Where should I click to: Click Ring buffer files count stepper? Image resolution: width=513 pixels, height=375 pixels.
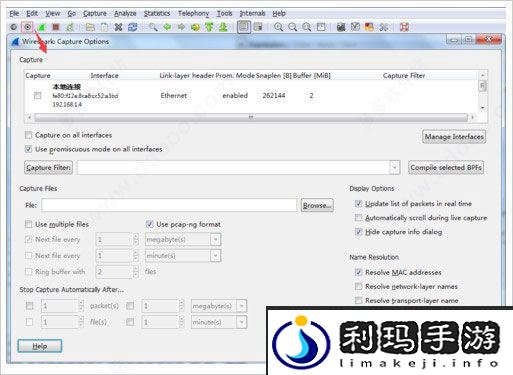136,272
